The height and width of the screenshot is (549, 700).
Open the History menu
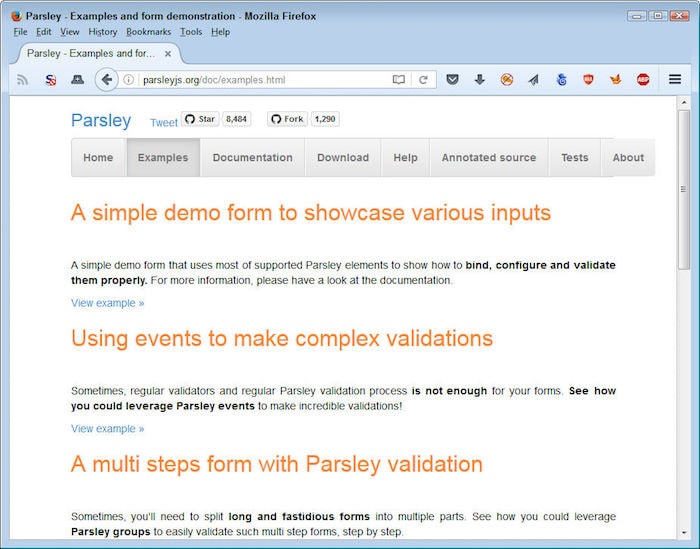pyautogui.click(x=102, y=32)
